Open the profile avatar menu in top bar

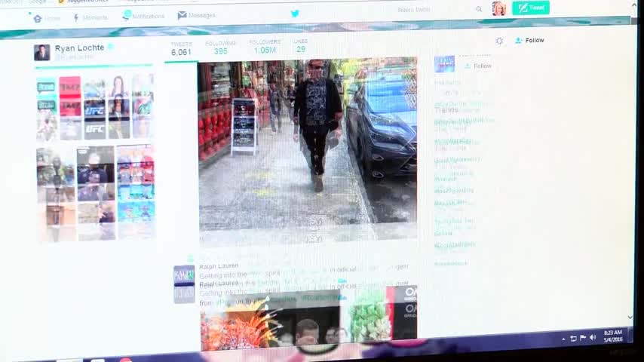click(498, 8)
